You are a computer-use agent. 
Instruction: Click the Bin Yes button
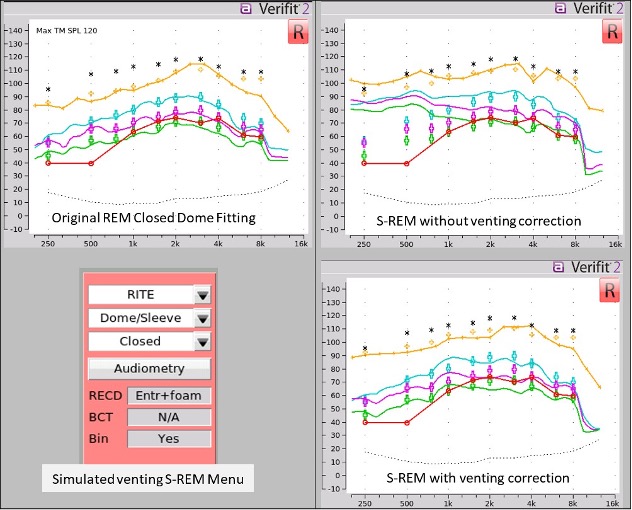click(x=169, y=439)
